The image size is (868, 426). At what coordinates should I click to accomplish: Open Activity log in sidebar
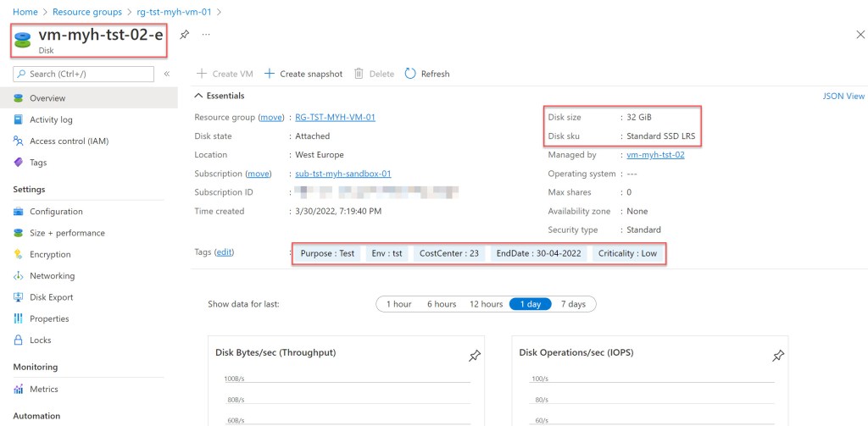[51, 120]
